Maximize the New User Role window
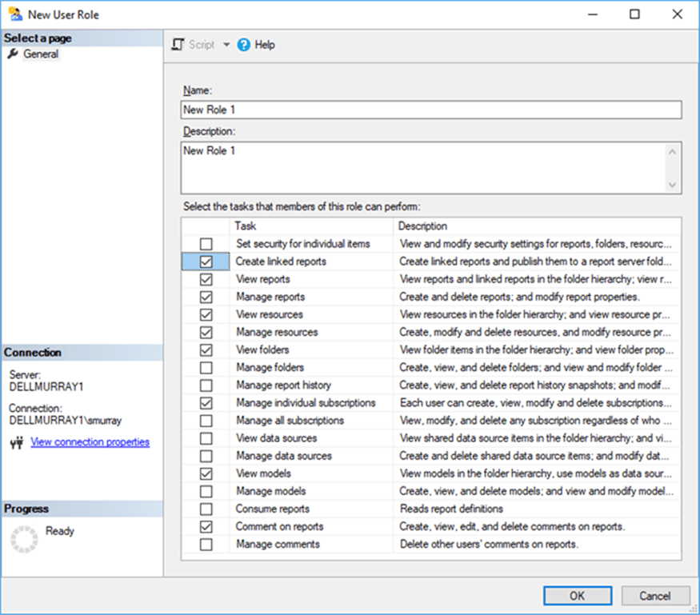Image resolution: width=700 pixels, height=615 pixels. 634,14
